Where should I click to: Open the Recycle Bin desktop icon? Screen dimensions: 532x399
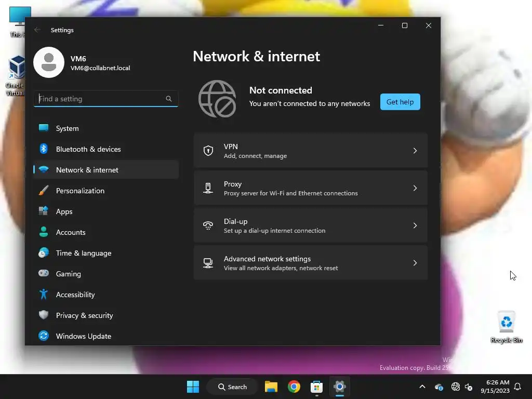(x=506, y=327)
